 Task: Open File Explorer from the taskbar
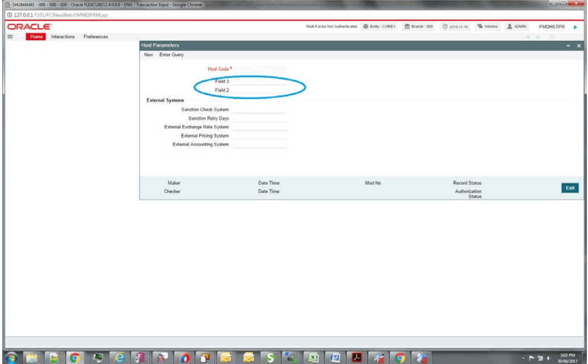[x=32, y=358]
